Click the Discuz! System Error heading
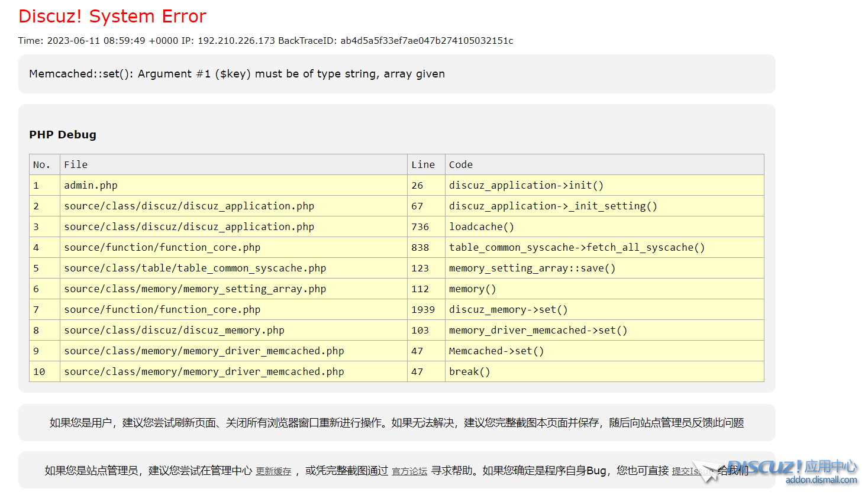 click(112, 17)
